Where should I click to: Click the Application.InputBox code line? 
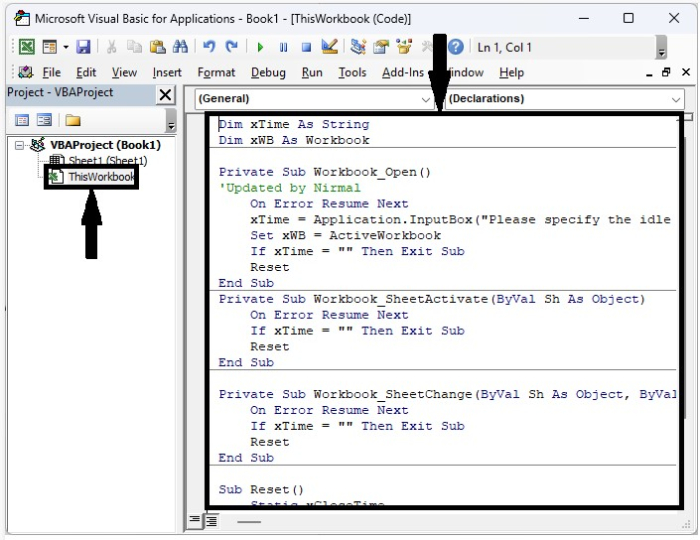tap(460, 220)
